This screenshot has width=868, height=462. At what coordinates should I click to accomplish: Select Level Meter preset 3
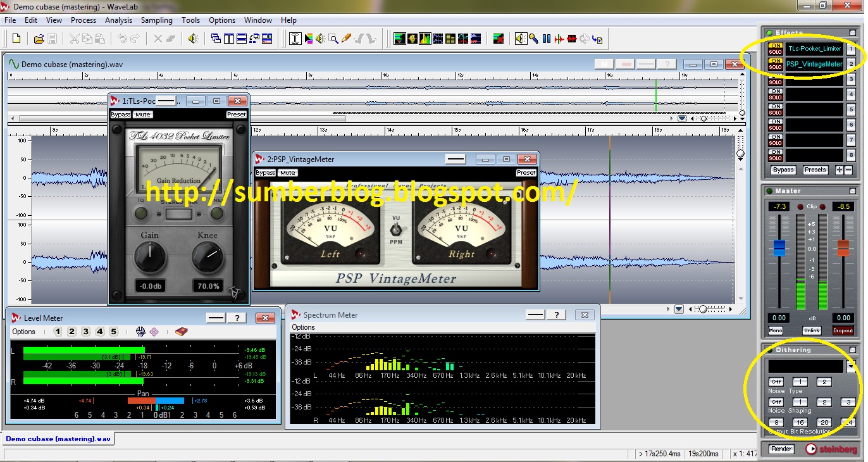[86, 332]
